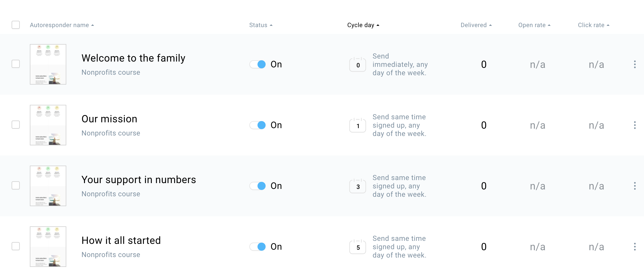
Task: Open options for Your support in numbers
Action: click(x=635, y=186)
